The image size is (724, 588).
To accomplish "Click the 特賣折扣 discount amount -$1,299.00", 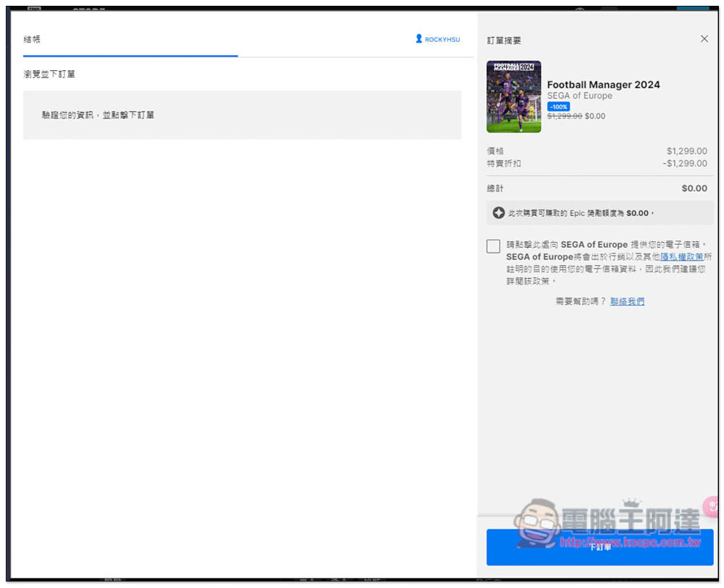I will pyautogui.click(x=685, y=164).
